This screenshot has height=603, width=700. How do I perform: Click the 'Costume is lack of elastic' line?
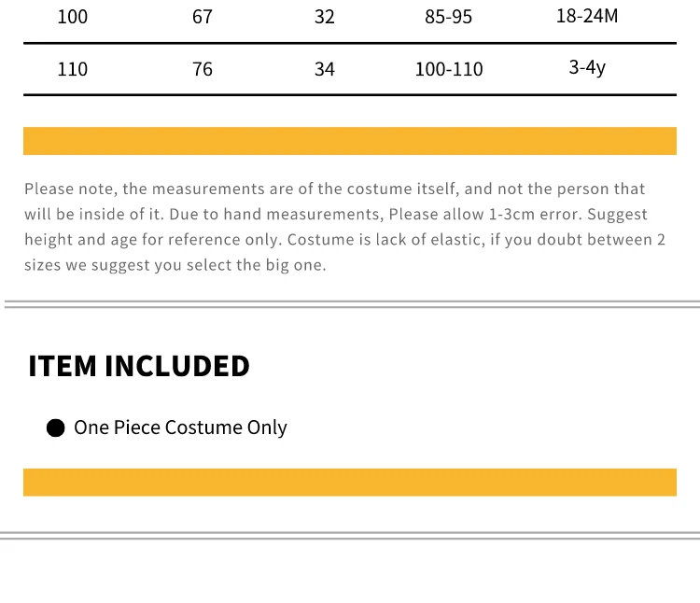coord(385,240)
